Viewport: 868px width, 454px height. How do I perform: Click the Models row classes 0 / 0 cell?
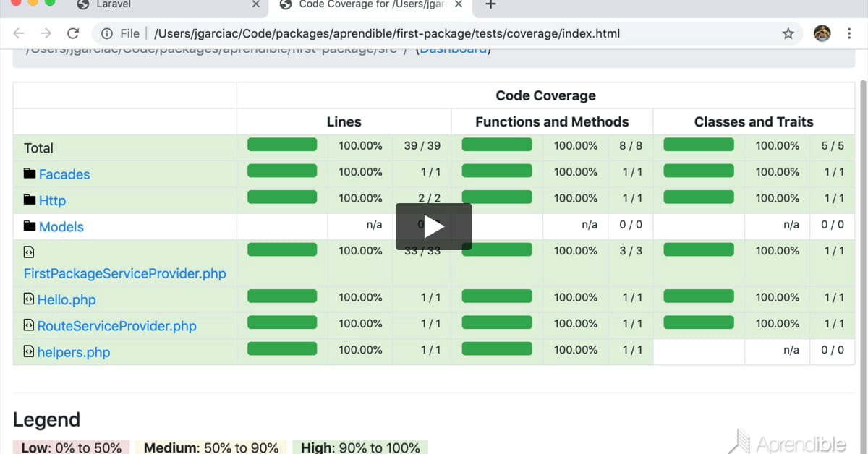[833, 225]
